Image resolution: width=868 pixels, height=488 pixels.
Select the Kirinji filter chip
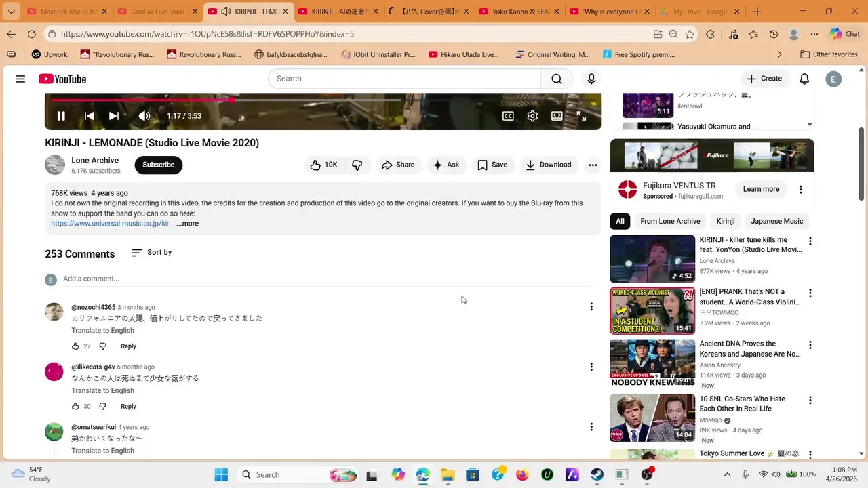726,221
